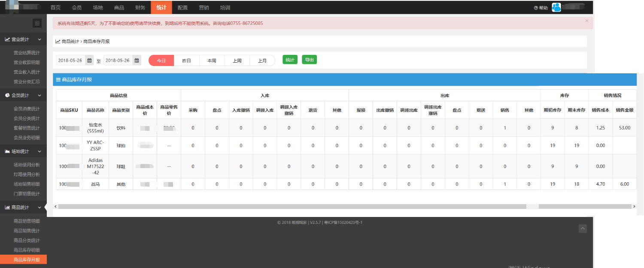This screenshot has width=644, height=268.
Task: Open 营业收入统计 in sidebar
Action: click(27, 72)
